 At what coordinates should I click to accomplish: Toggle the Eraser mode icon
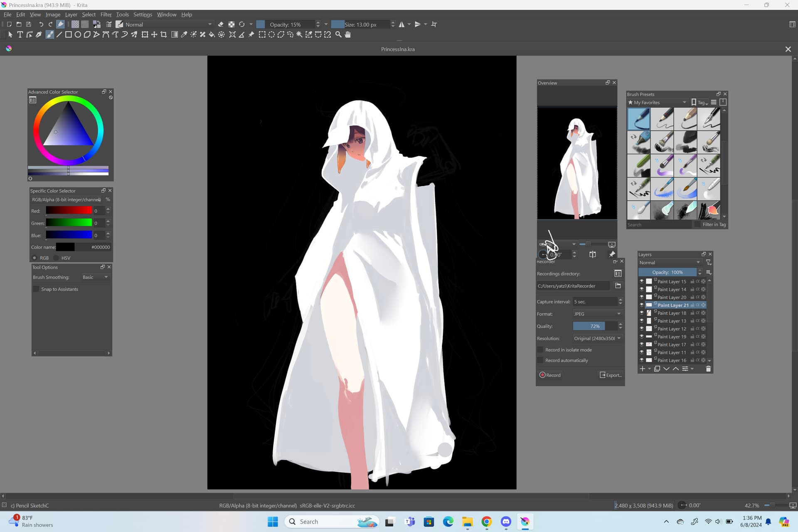(221, 25)
